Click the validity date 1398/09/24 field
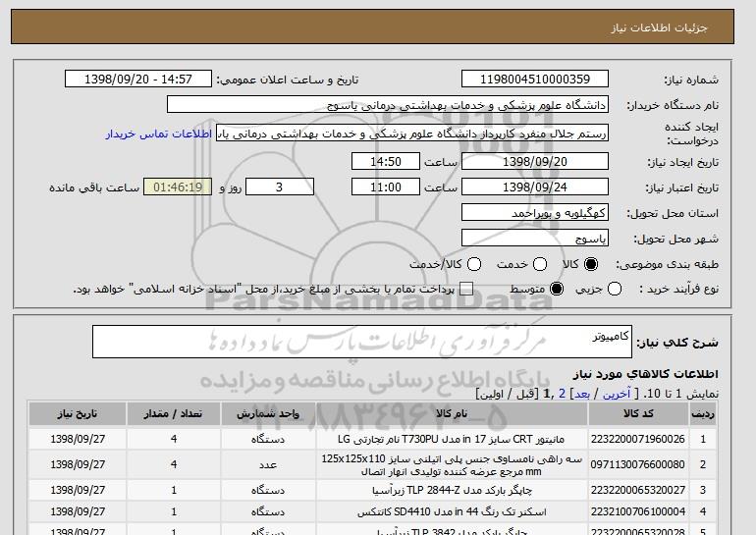Viewport: 756px width, 535px height. (x=535, y=187)
